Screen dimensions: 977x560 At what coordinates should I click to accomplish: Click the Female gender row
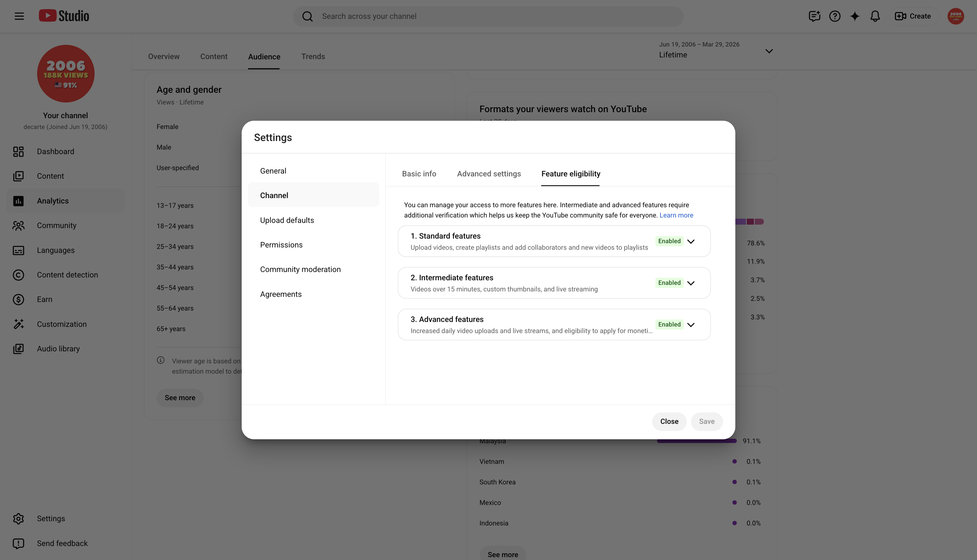pos(199,126)
